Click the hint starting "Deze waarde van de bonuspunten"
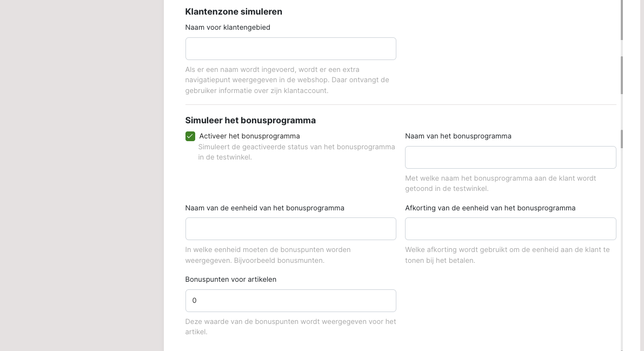The height and width of the screenshot is (351, 644). click(x=290, y=327)
